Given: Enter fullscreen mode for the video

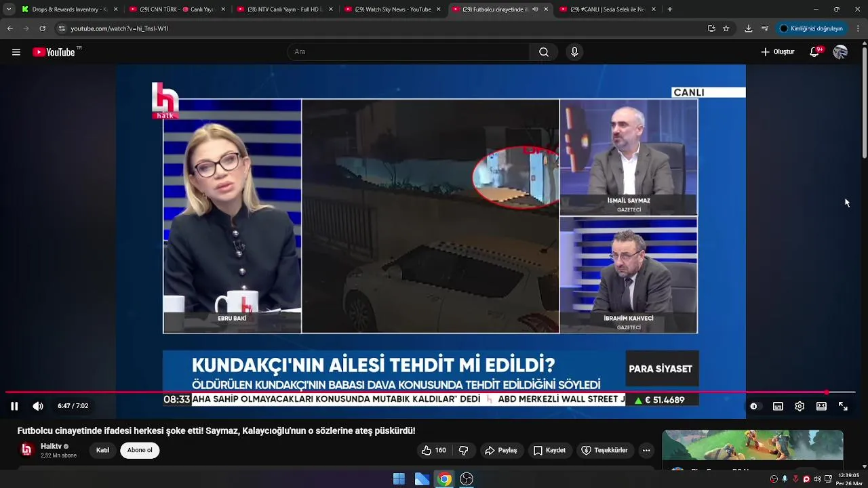Looking at the screenshot, I should point(843,406).
